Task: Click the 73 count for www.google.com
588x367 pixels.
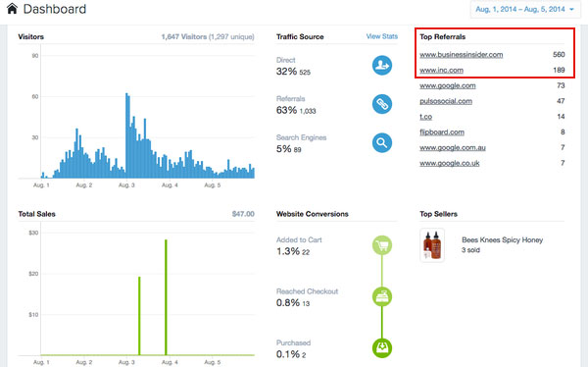Action: pyautogui.click(x=561, y=85)
